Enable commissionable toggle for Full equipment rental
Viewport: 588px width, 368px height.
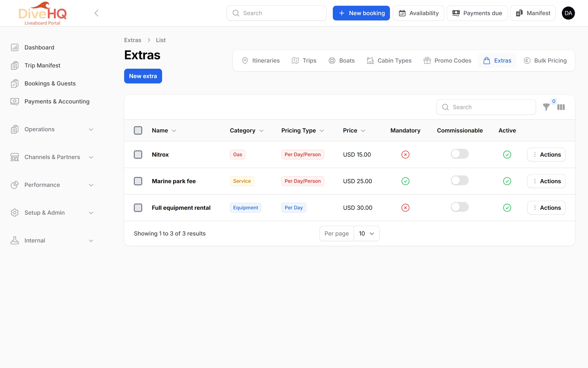pyautogui.click(x=460, y=207)
